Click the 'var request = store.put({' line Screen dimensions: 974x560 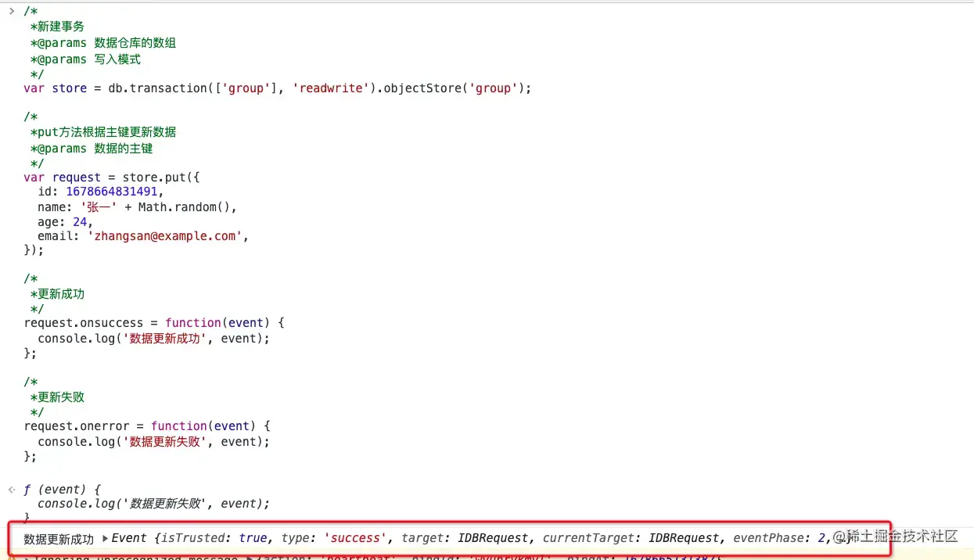tap(112, 178)
